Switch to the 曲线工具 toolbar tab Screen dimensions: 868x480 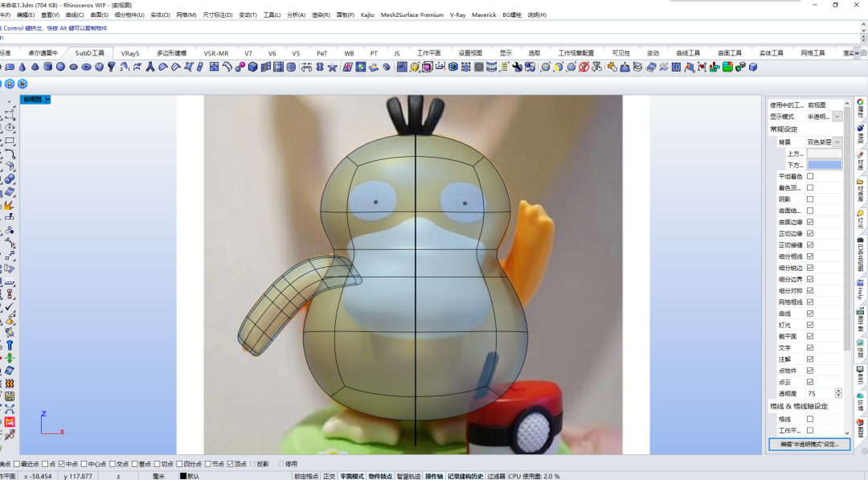coord(688,53)
